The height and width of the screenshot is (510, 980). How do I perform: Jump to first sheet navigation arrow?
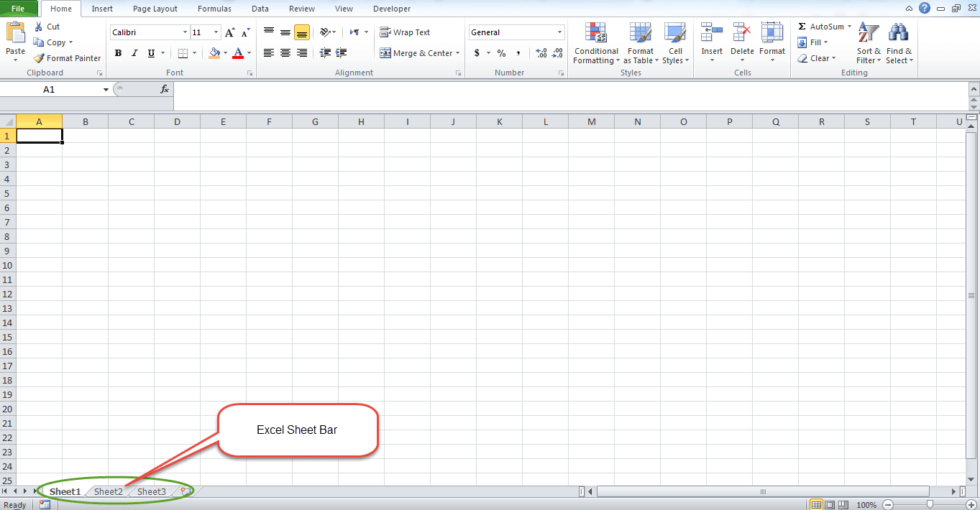(x=6, y=491)
